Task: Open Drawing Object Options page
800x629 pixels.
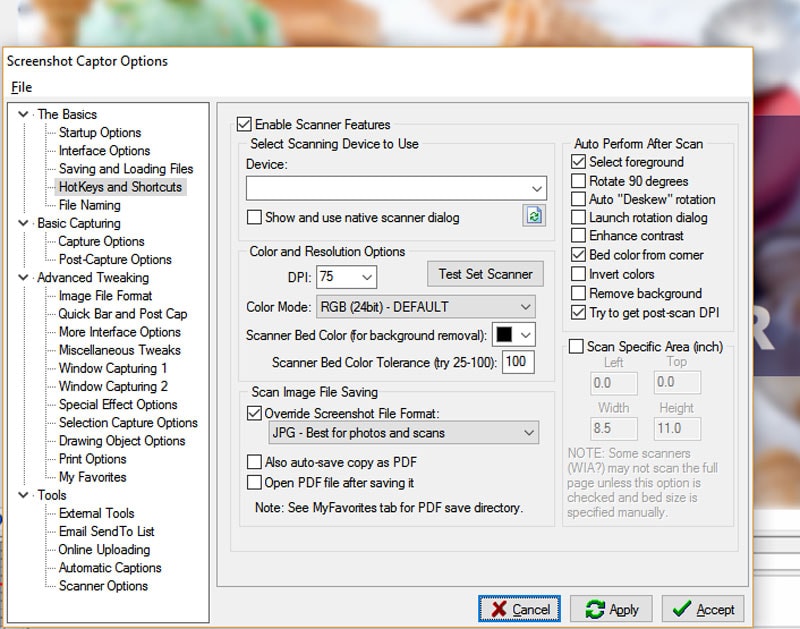Action: tap(122, 441)
